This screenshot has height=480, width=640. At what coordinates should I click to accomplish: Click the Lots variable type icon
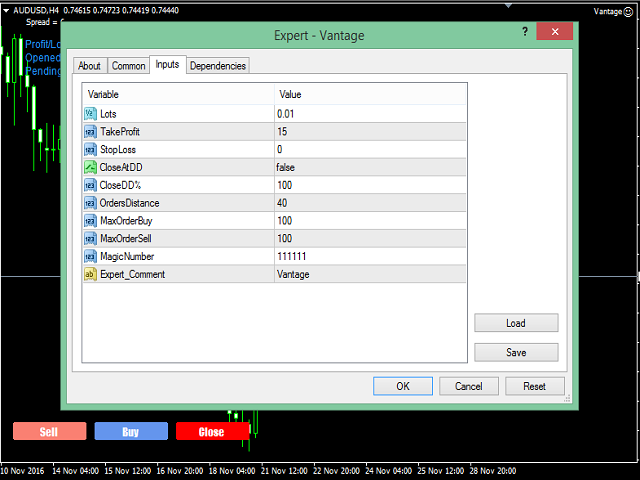90,114
